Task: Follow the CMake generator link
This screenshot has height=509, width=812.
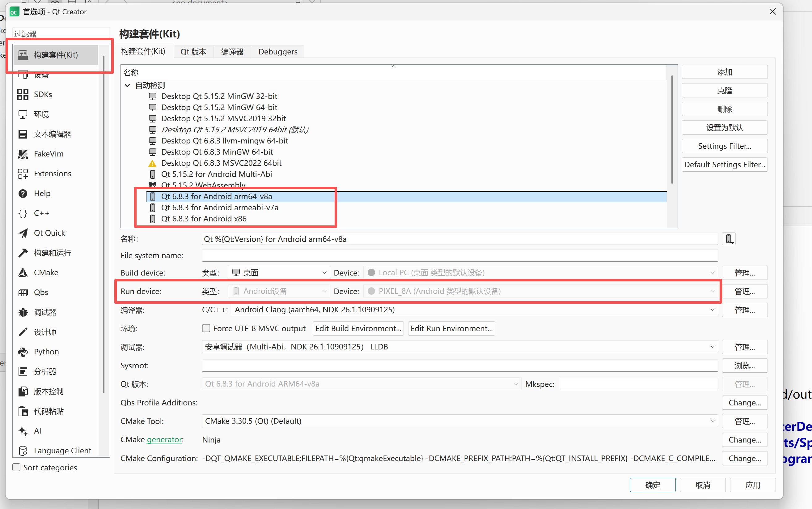Action: [164, 440]
